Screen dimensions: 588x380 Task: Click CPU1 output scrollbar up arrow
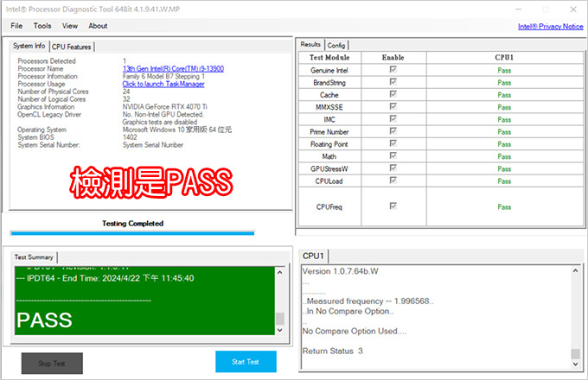575,270
